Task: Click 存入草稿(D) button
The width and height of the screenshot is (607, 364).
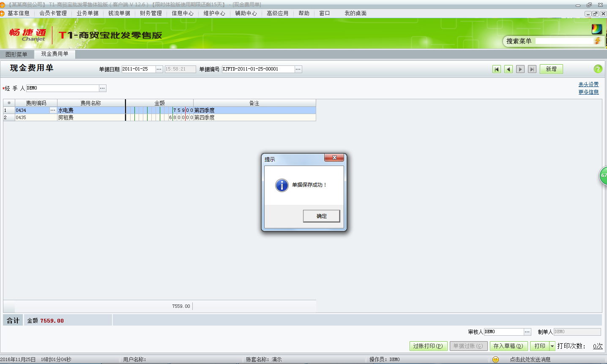Action: point(509,346)
